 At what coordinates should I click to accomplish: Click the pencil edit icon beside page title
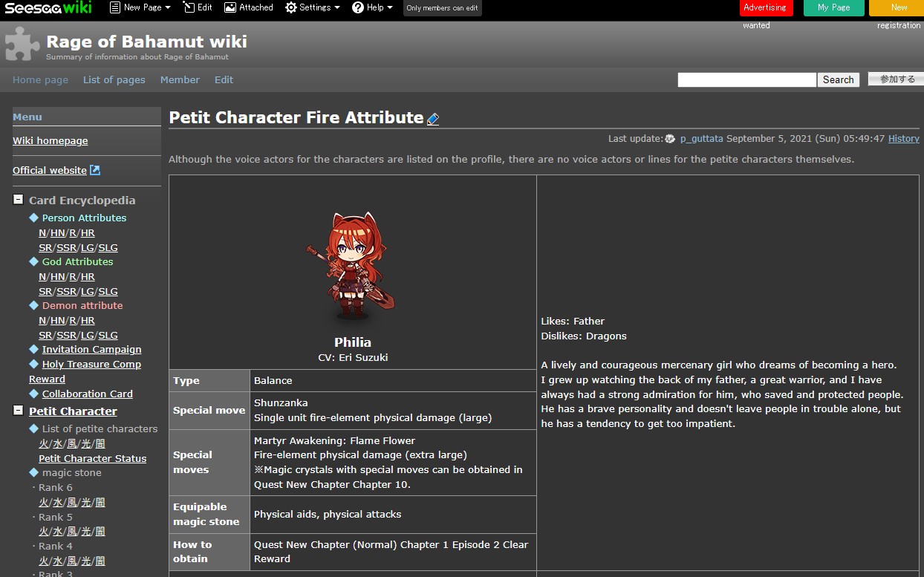point(433,119)
